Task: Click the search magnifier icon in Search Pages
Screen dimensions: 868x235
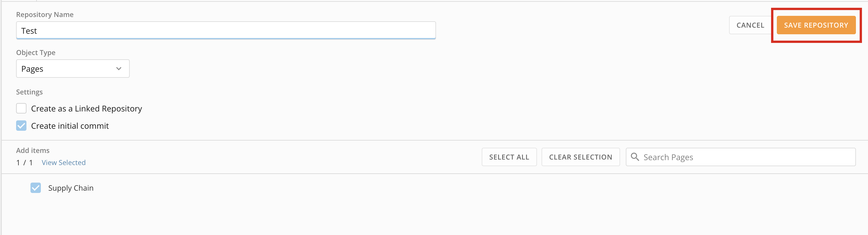Action: click(635, 157)
